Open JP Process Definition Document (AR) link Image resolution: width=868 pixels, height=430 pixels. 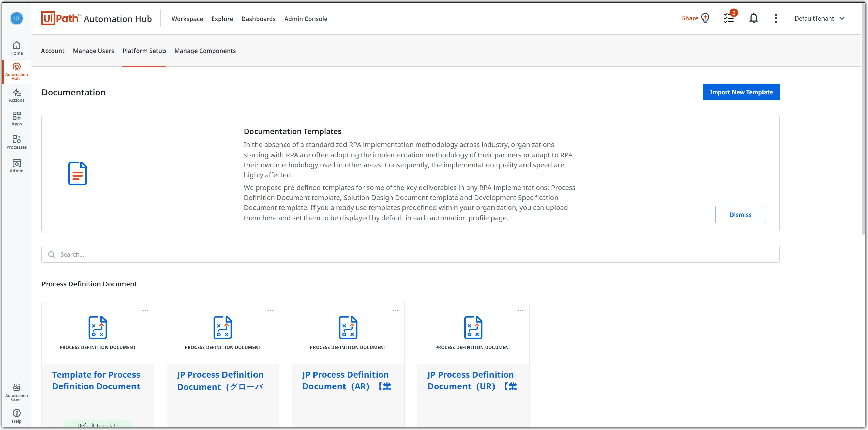pyautogui.click(x=347, y=381)
